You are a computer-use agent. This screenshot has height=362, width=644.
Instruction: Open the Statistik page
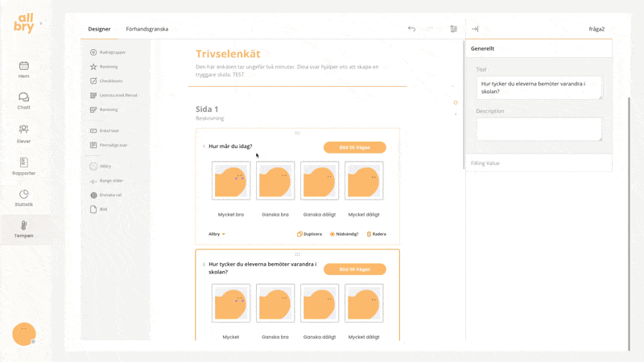tap(24, 198)
